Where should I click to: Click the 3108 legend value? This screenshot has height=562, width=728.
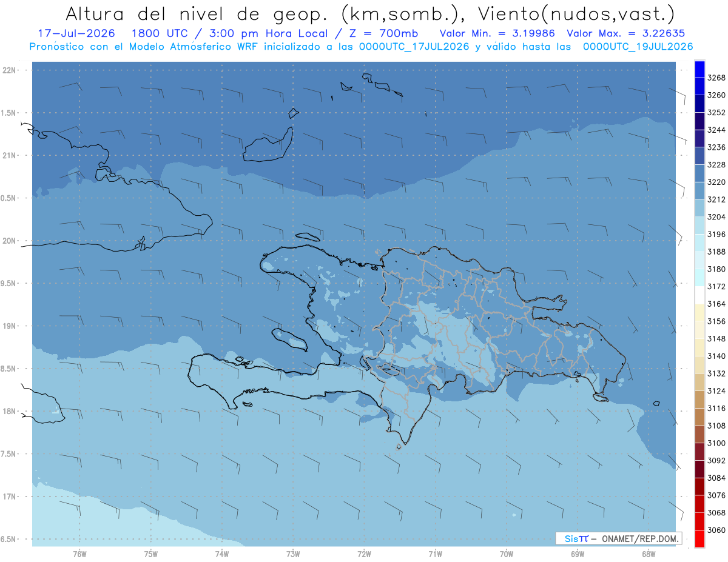[716, 426]
